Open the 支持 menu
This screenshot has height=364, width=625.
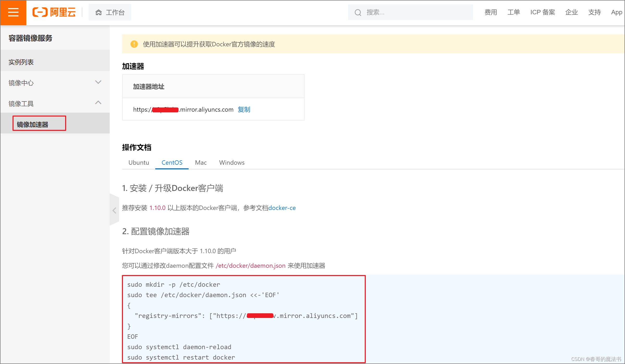pyautogui.click(x=594, y=12)
